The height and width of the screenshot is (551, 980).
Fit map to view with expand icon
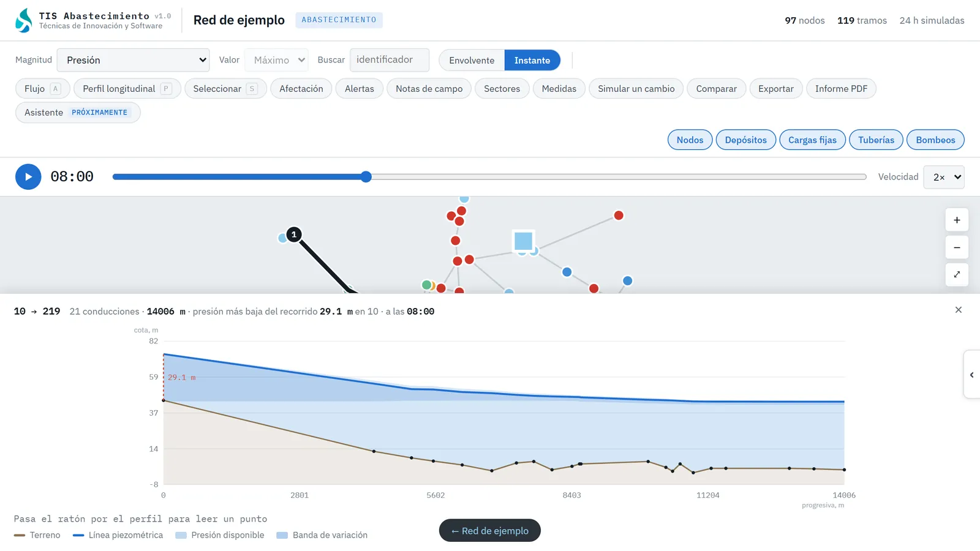click(957, 274)
